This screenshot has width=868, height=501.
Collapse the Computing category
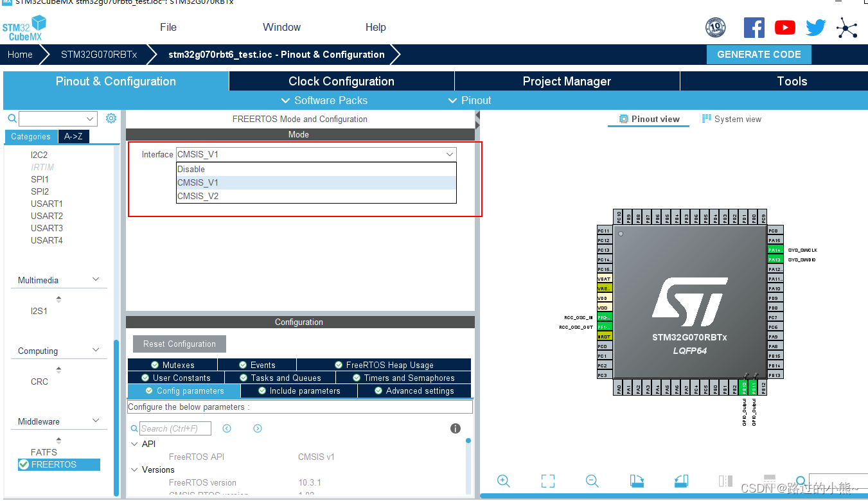coord(96,349)
